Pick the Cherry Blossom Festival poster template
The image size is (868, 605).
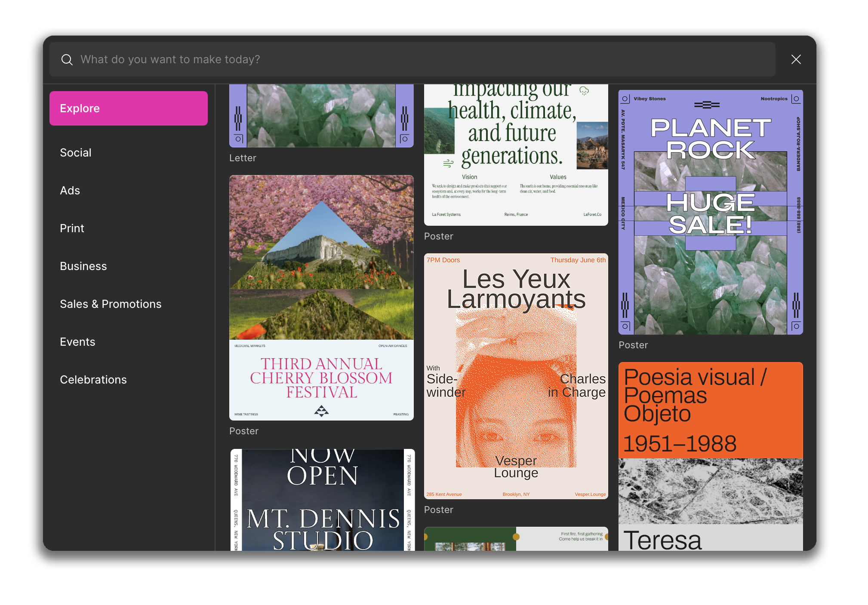tap(321, 298)
